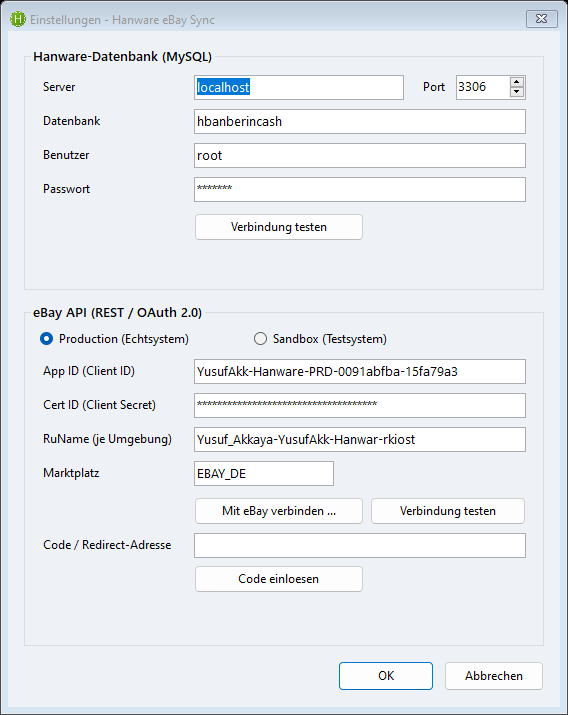Click the RuName input field
This screenshot has width=568, height=715.
(360, 440)
